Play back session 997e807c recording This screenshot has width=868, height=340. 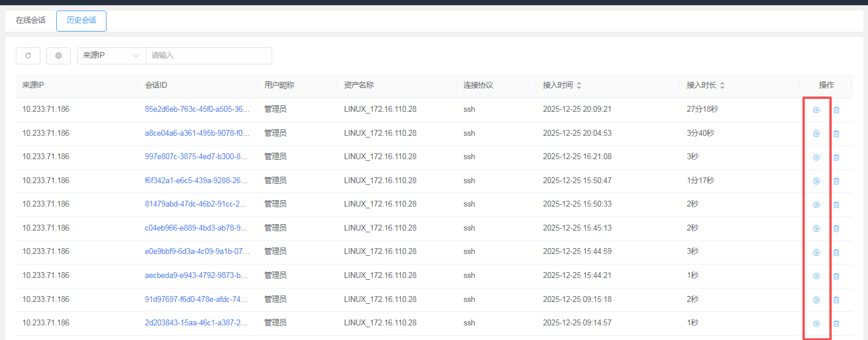coord(816,157)
